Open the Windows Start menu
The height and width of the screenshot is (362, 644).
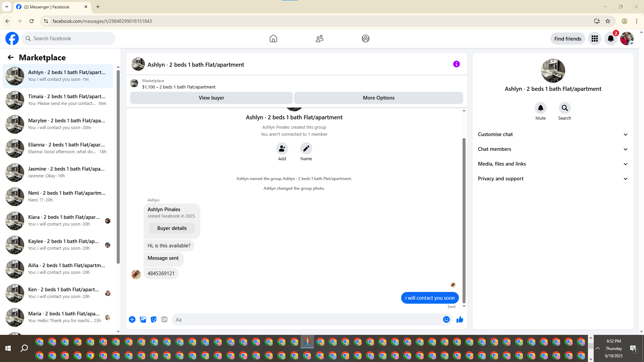pyautogui.click(x=8, y=348)
